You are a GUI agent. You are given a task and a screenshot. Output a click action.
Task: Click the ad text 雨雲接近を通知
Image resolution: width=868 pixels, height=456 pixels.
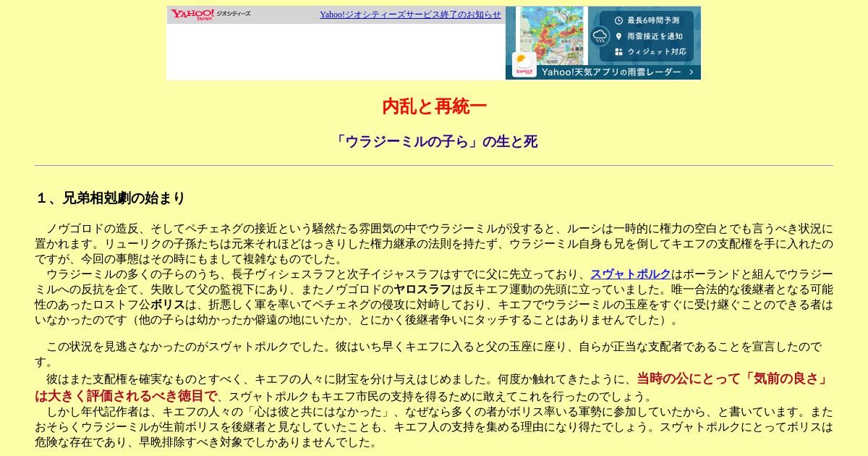tap(655, 36)
